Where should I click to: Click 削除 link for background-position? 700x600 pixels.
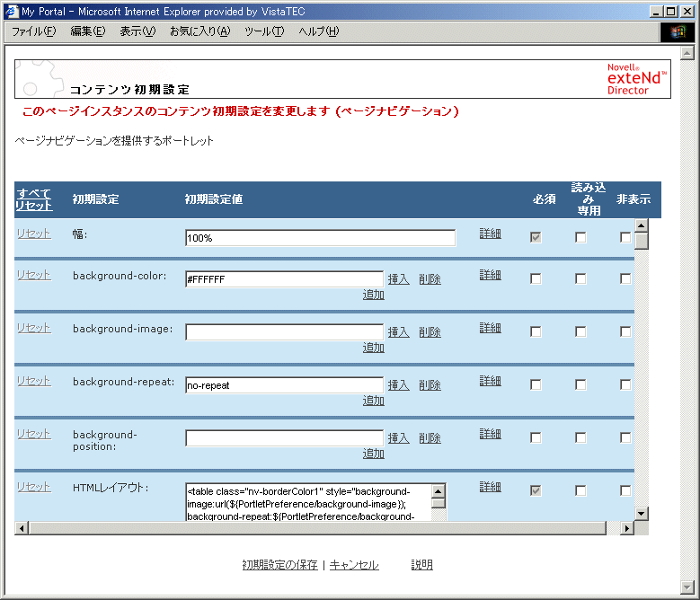[430, 438]
